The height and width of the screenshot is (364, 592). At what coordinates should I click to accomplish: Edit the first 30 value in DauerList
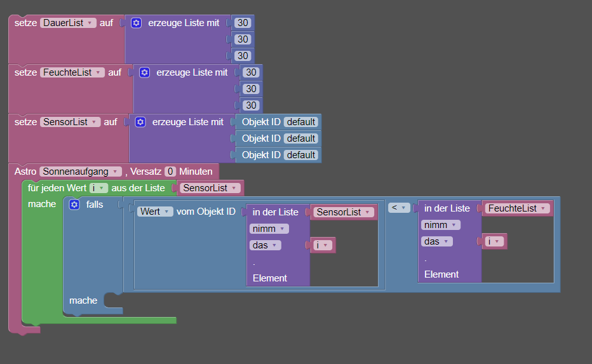point(242,23)
